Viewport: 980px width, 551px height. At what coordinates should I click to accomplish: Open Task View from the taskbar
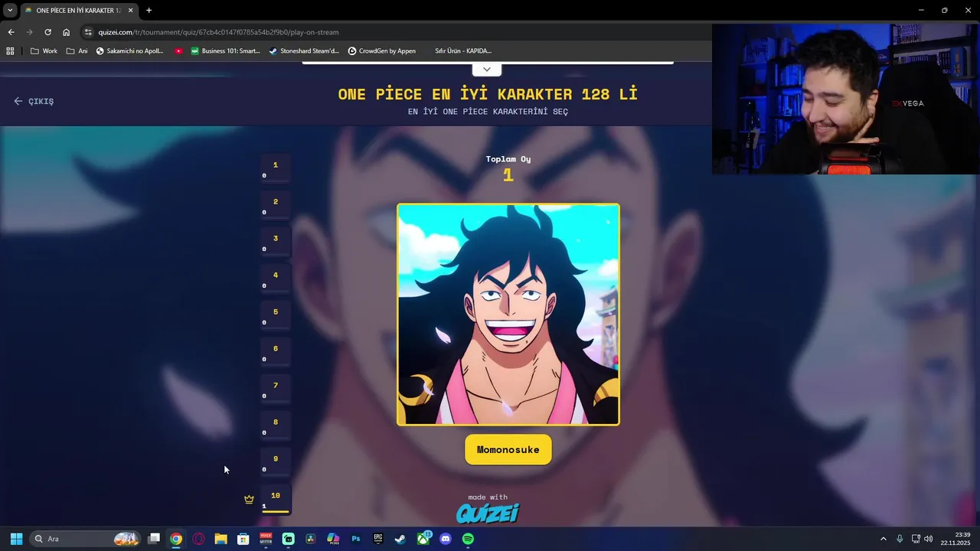pos(154,539)
